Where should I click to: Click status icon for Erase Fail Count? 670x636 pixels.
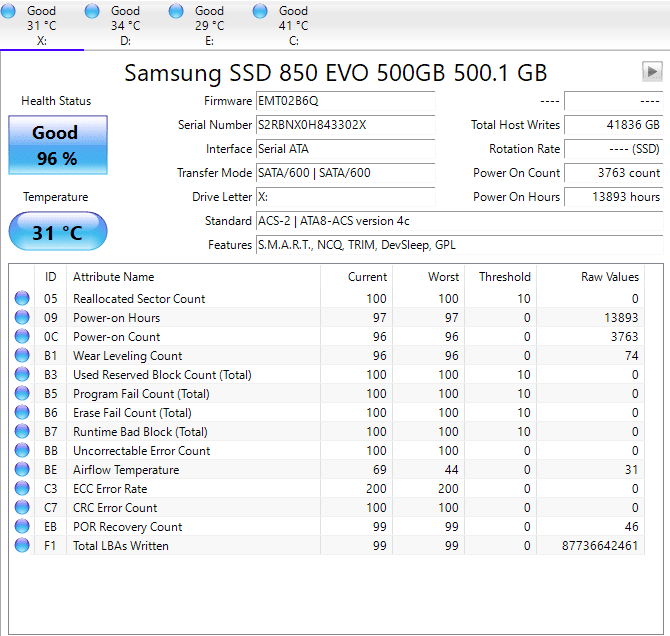22,412
